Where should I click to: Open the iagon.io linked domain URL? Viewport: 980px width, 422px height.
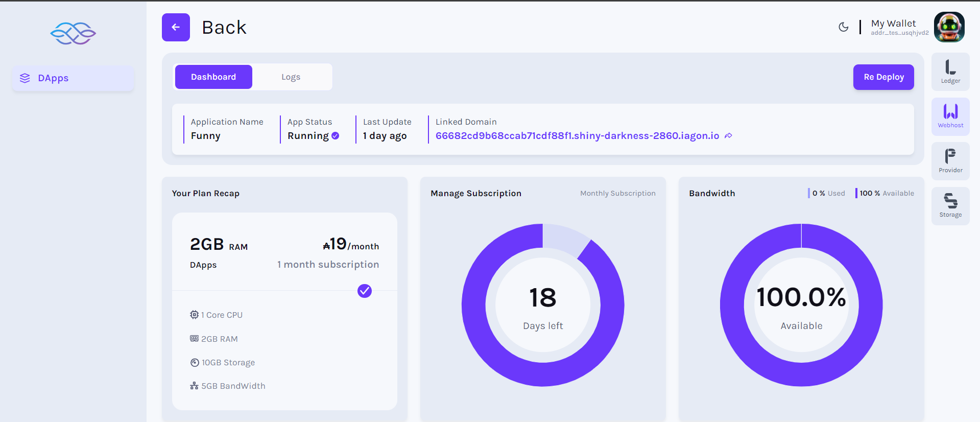coord(577,136)
